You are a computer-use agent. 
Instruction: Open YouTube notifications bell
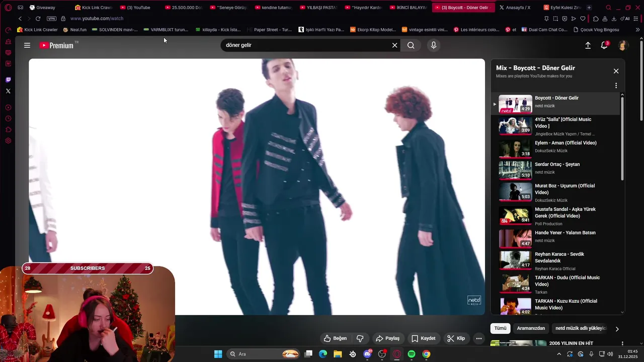click(604, 45)
